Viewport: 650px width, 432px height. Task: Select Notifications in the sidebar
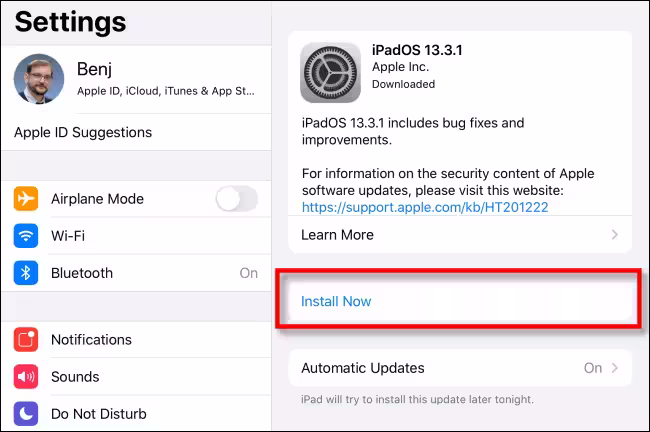[x=140, y=340]
